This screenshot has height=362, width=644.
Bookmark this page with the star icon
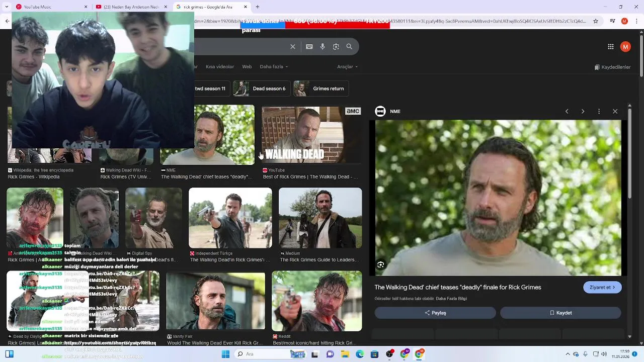pyautogui.click(x=596, y=21)
